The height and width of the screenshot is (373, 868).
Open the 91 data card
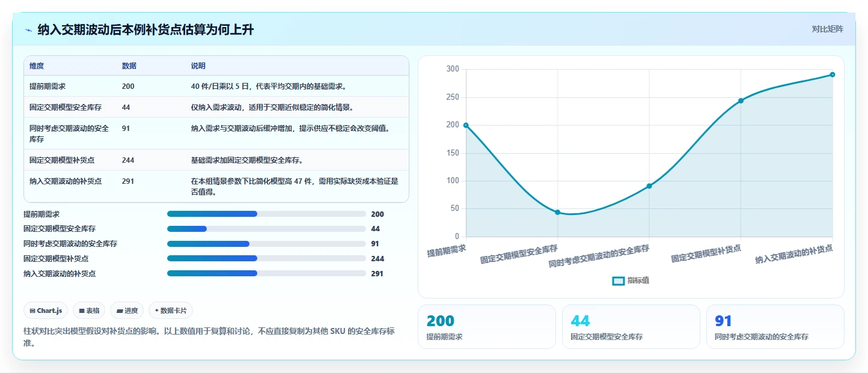(x=775, y=327)
